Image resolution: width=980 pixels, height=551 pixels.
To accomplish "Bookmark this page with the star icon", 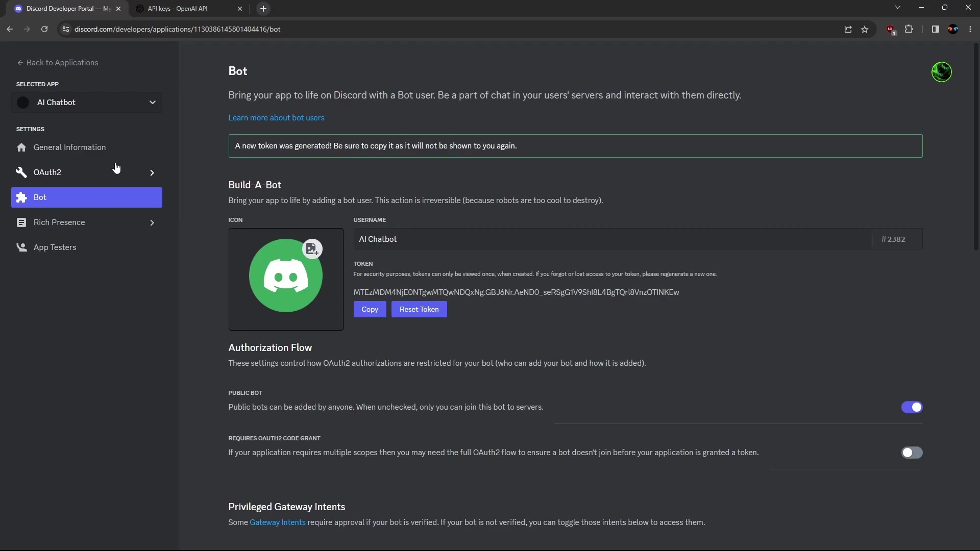I will [x=865, y=29].
